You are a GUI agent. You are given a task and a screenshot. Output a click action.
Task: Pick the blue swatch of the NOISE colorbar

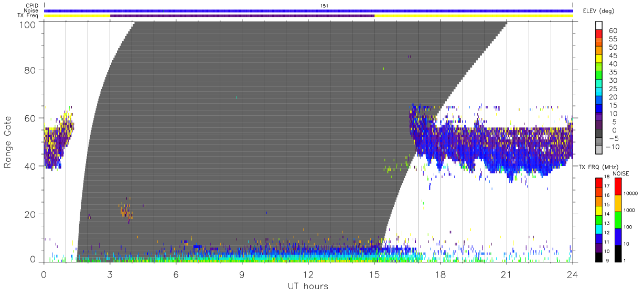click(618, 237)
